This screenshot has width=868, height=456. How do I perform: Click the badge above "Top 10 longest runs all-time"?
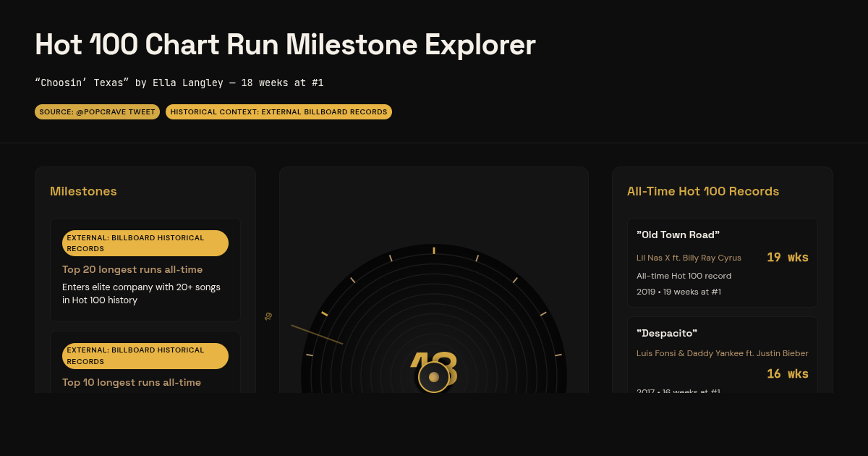tap(145, 356)
